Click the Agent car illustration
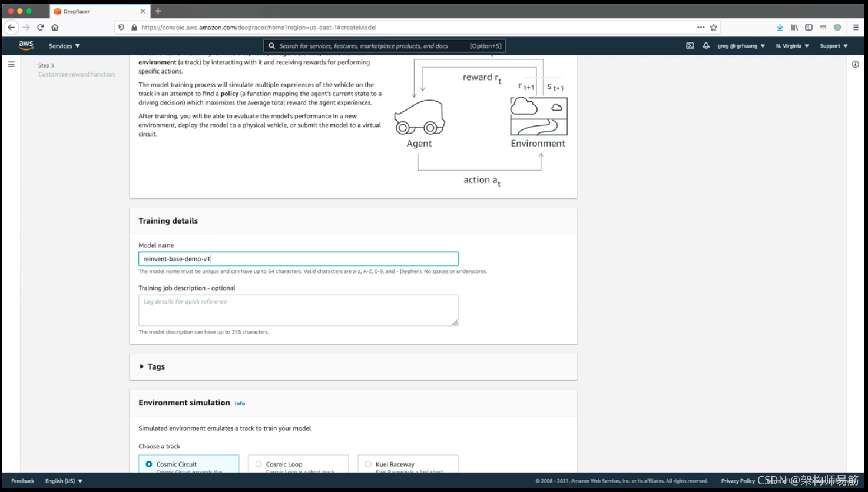This screenshot has height=492, width=868. [419, 117]
